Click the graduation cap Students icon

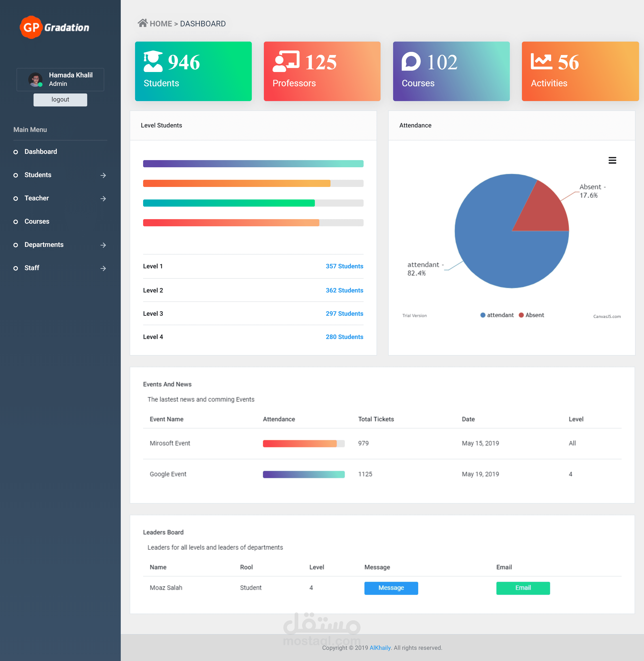[x=153, y=61]
